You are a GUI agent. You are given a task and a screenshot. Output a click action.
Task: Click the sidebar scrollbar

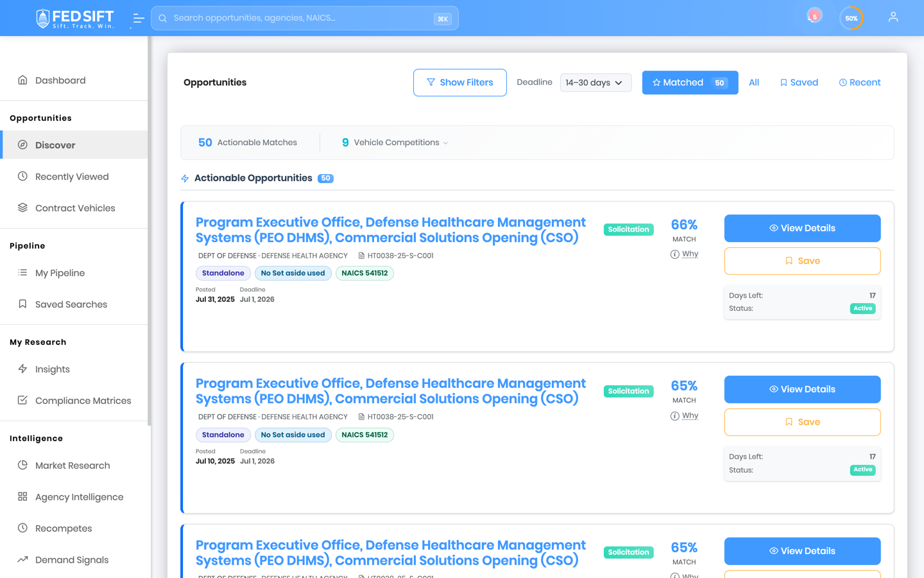pyautogui.click(x=149, y=231)
